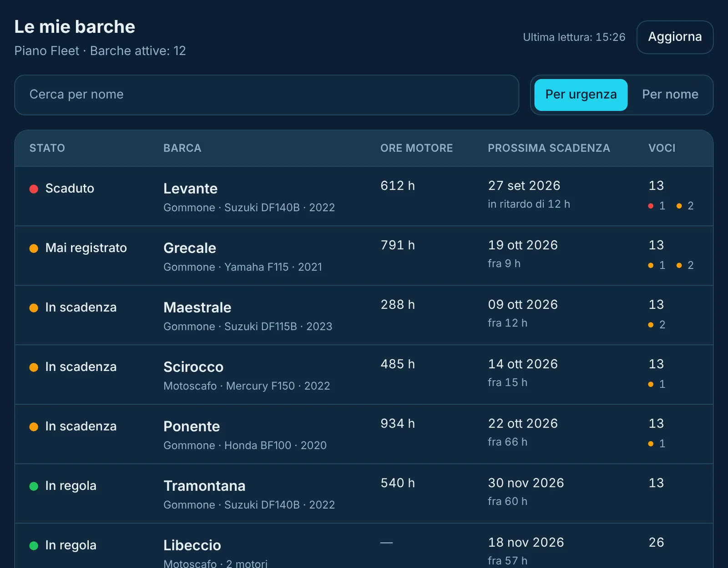This screenshot has height=568, width=728.
Task: Sort boats with Per urgenza
Action: (x=581, y=95)
